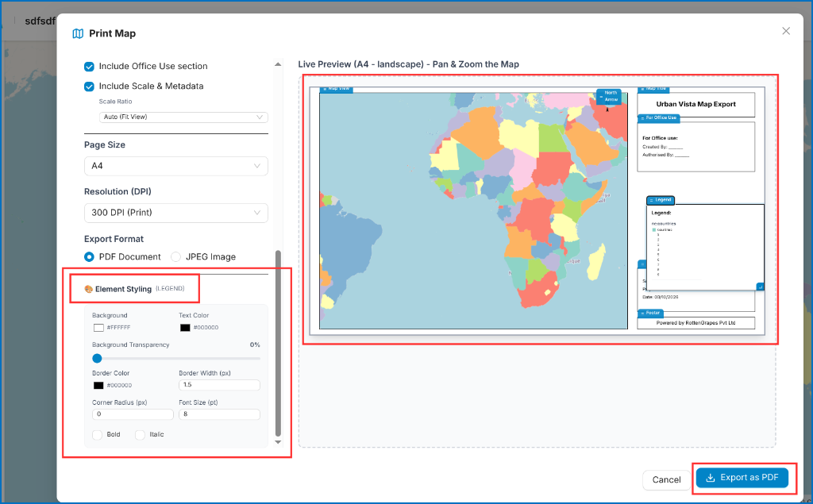Open the Text Color swatch
The height and width of the screenshot is (504, 813).
click(185, 328)
